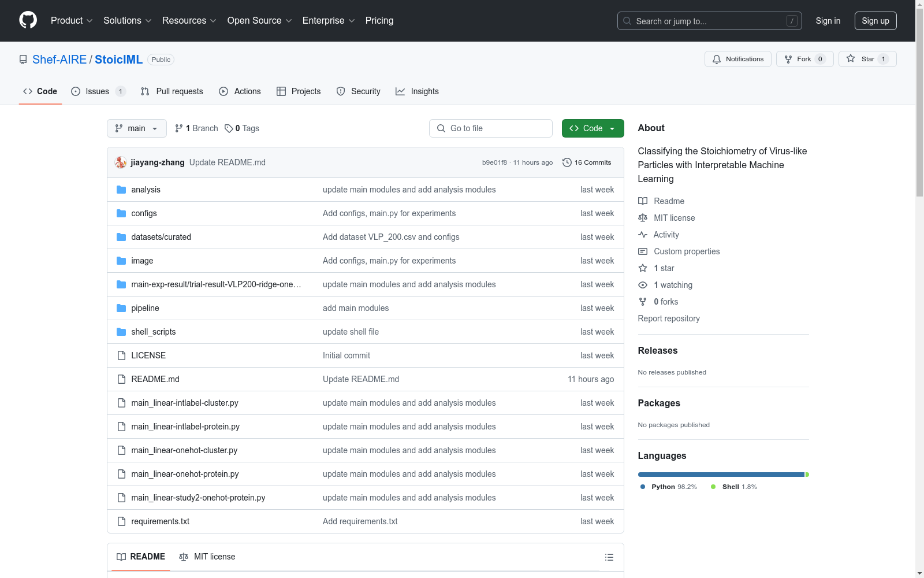Image resolution: width=924 pixels, height=578 pixels.
Task: Expand the Solutions menu
Action: (x=128, y=20)
